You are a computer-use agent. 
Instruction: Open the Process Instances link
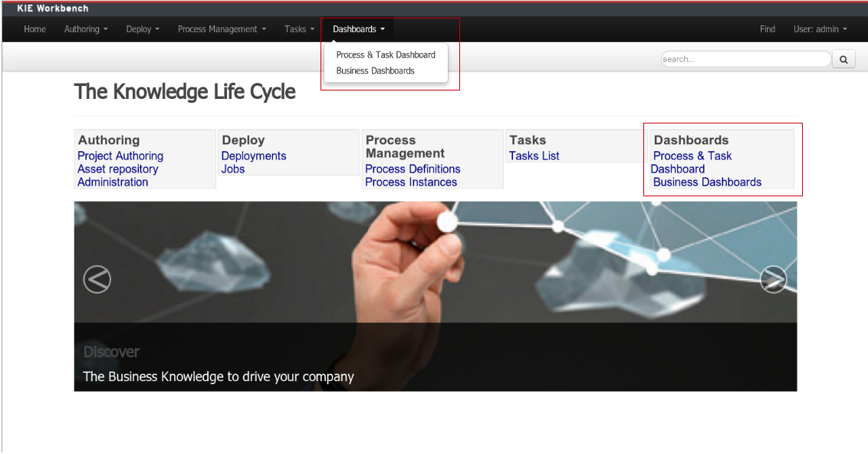411,183
